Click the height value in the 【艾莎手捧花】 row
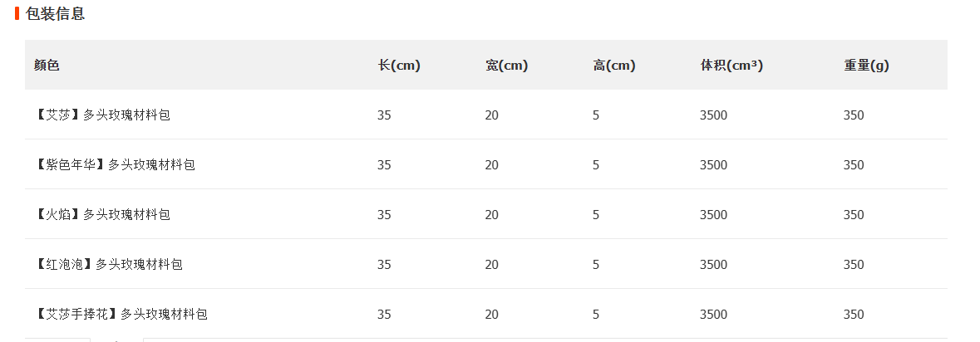The height and width of the screenshot is (342, 980). tap(596, 315)
